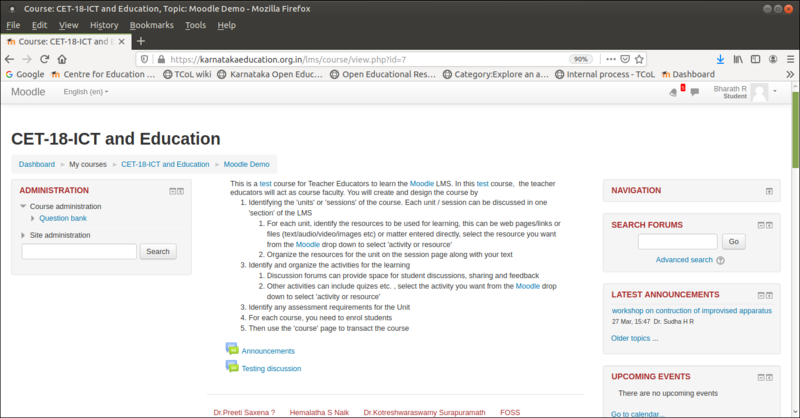
Task: Open the English (en) language dropdown
Action: pyautogui.click(x=85, y=92)
